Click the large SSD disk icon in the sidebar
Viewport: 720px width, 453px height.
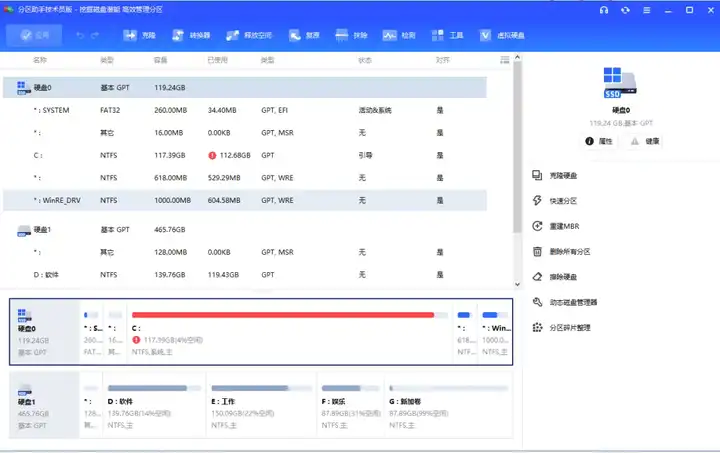[620, 83]
